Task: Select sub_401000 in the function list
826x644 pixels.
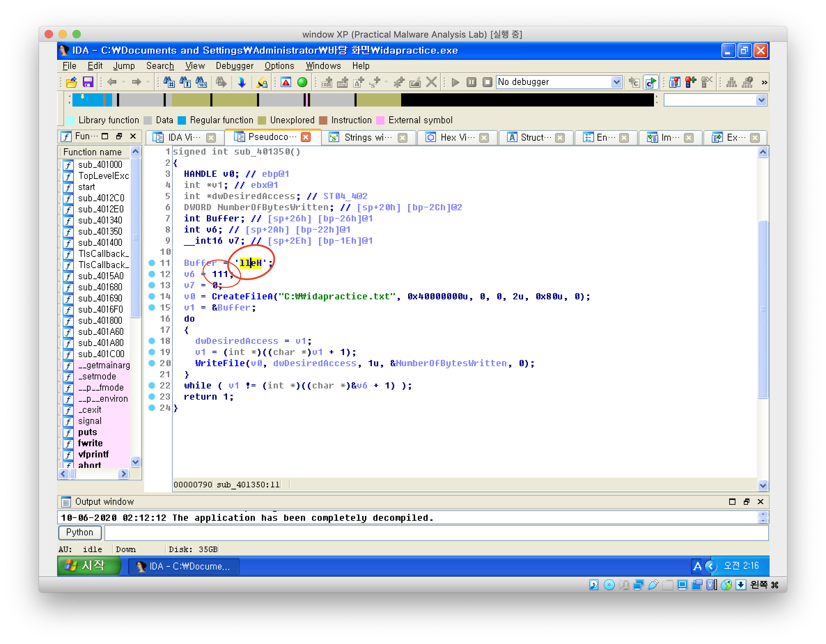Action: pyautogui.click(x=100, y=165)
